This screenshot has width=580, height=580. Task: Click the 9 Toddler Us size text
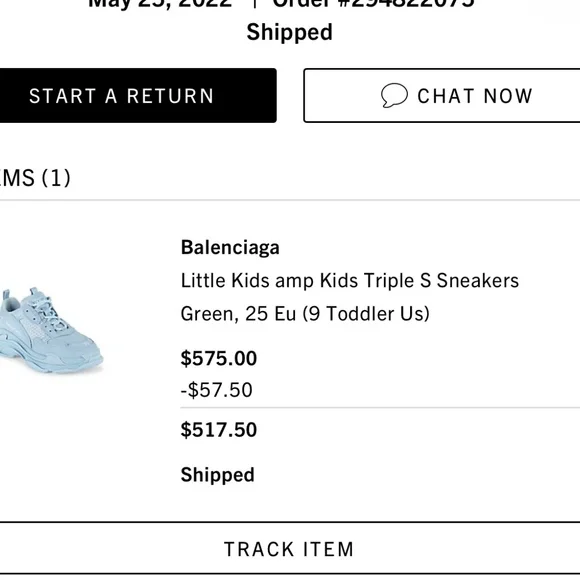point(366,314)
